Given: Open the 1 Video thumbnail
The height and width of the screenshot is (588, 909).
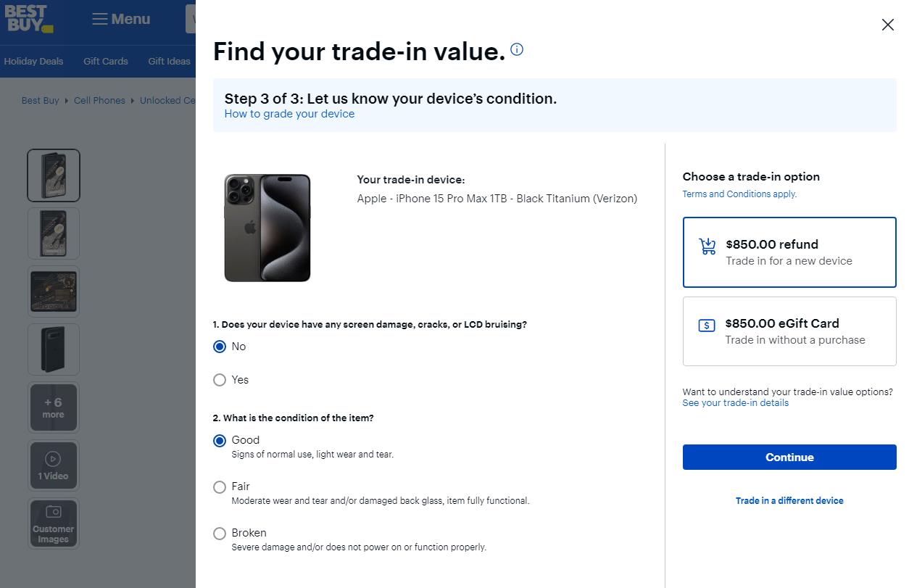Looking at the screenshot, I should pos(54,465).
